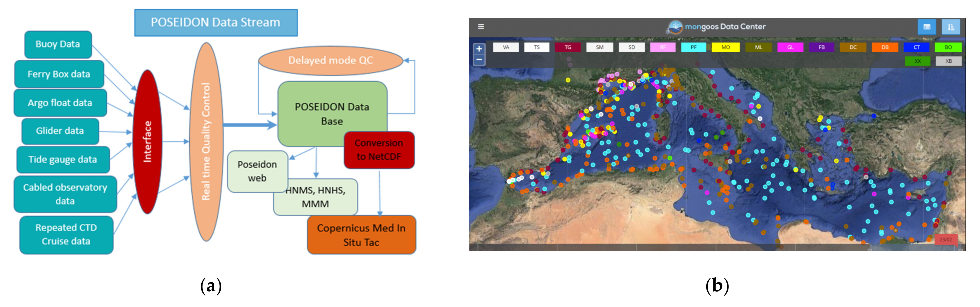Select the CT blue legend swatch

[916, 47]
